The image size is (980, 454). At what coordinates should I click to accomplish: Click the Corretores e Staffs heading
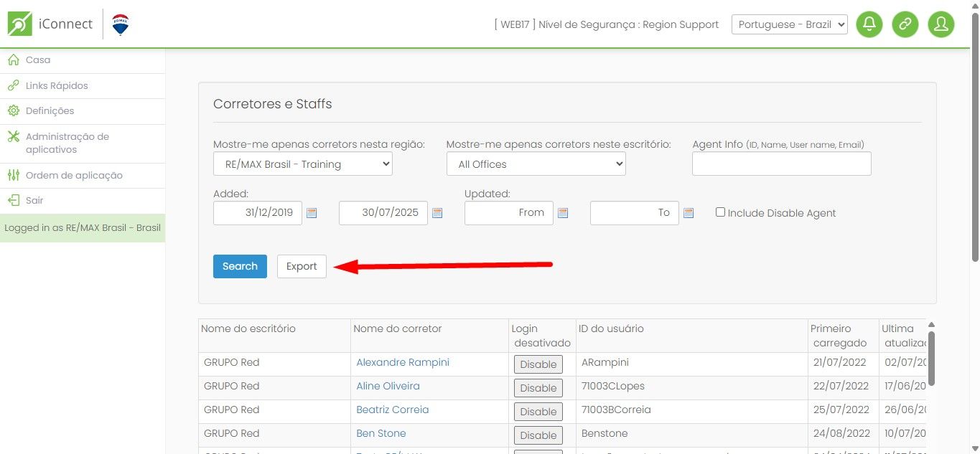[x=273, y=104]
